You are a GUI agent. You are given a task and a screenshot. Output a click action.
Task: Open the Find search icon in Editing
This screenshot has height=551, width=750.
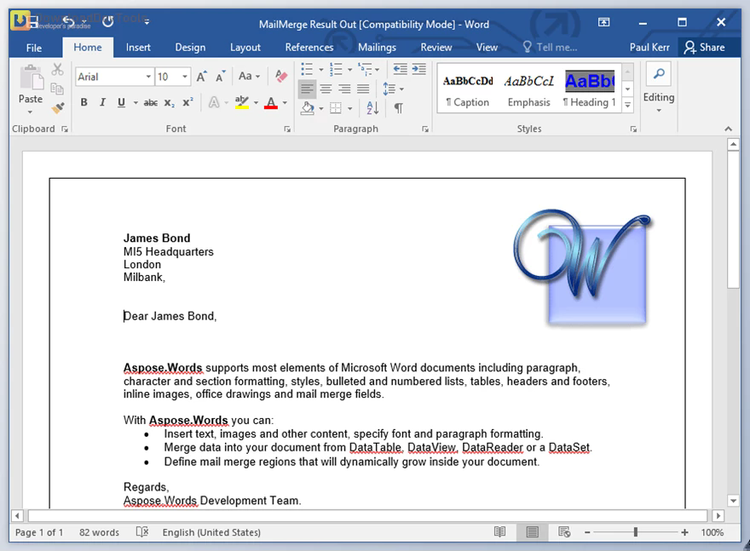[659, 73]
